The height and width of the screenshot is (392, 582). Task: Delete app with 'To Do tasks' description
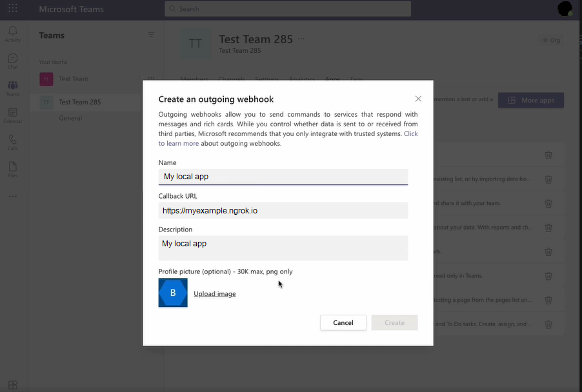coord(548,324)
